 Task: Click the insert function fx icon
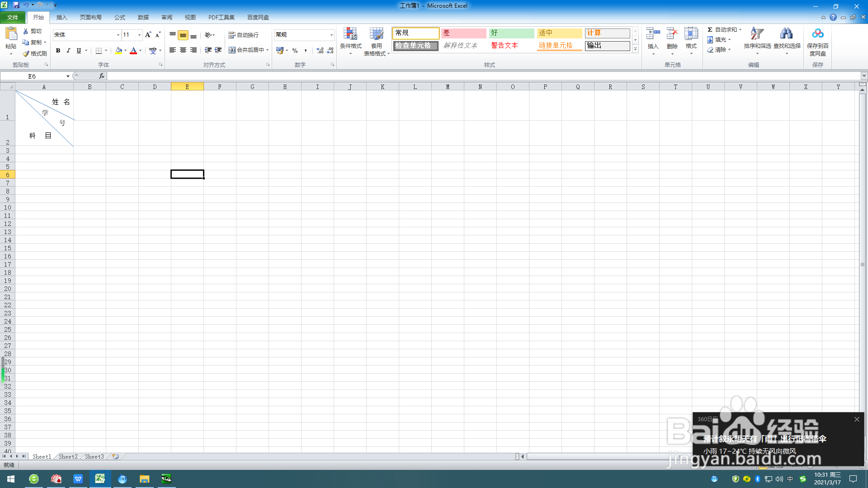tap(102, 76)
